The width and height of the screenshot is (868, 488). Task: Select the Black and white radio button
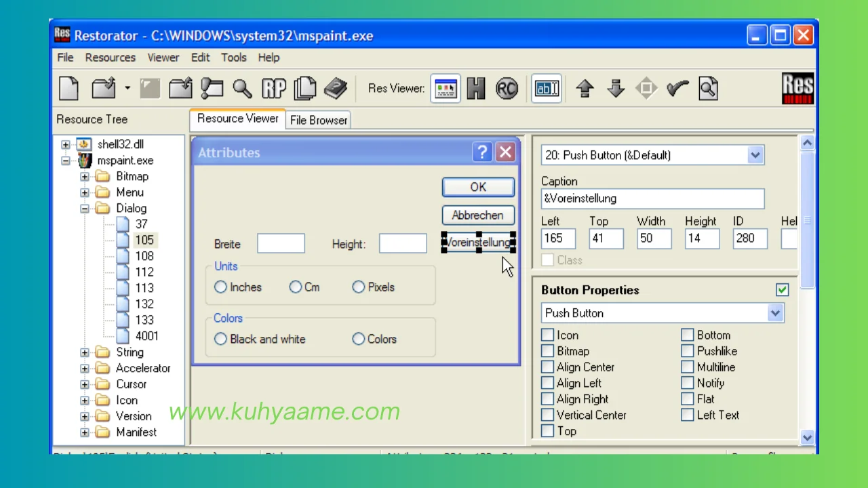220,339
